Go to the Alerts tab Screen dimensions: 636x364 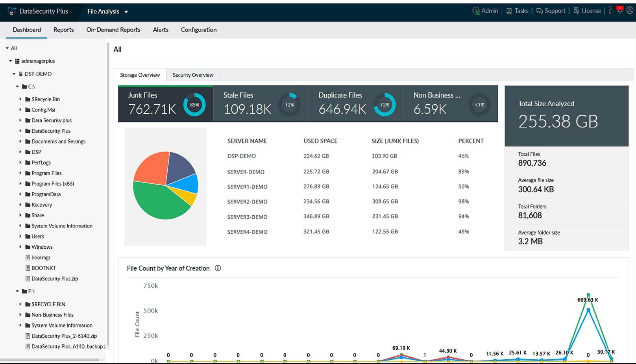pyautogui.click(x=161, y=30)
